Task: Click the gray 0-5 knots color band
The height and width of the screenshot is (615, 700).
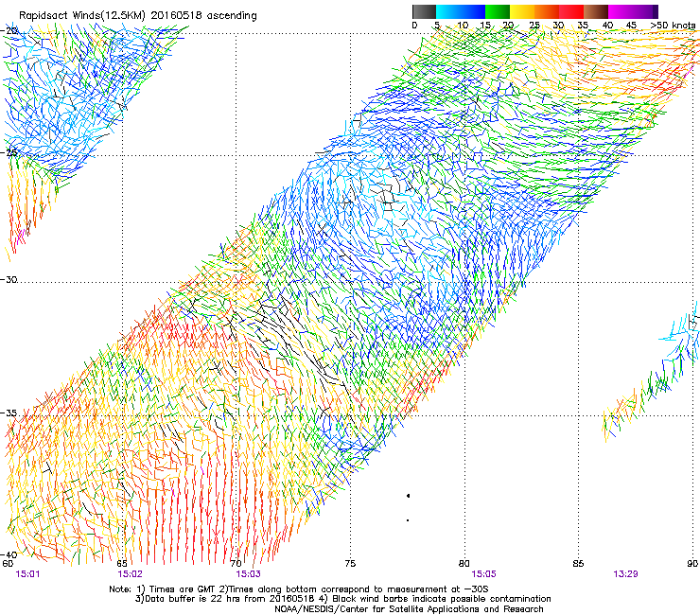Action: (x=424, y=11)
